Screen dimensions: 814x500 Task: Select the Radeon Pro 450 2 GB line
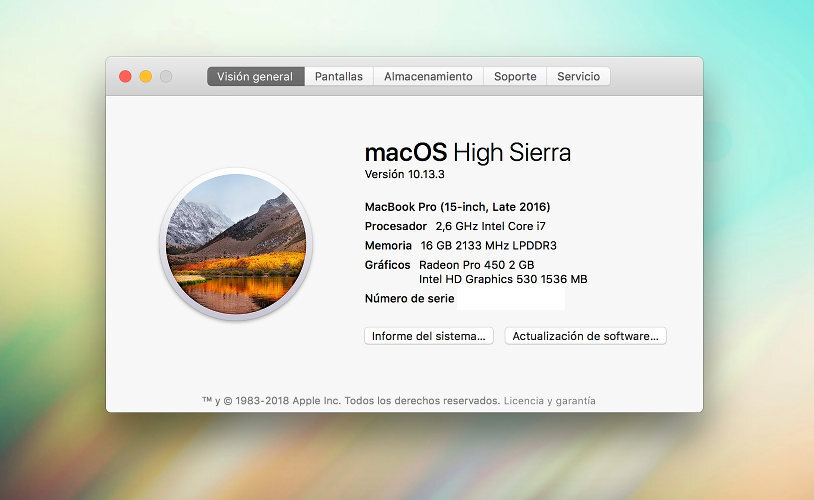pyautogui.click(x=477, y=265)
